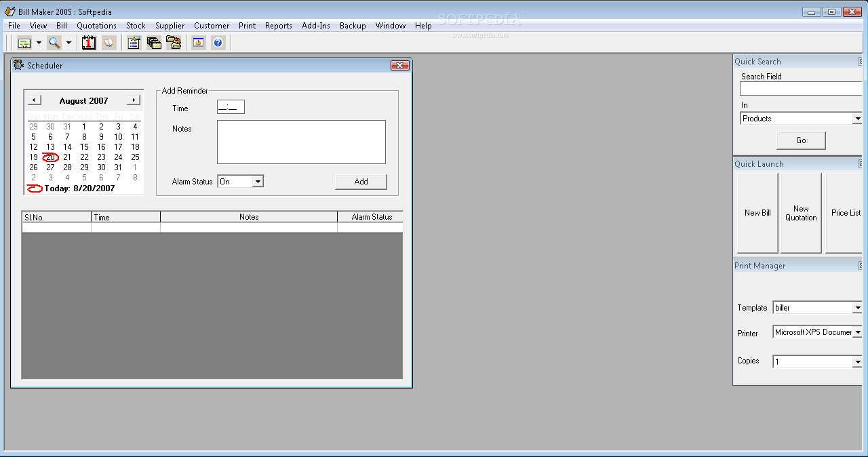Open the Window menu
This screenshot has height=457, width=868.
click(x=391, y=26)
